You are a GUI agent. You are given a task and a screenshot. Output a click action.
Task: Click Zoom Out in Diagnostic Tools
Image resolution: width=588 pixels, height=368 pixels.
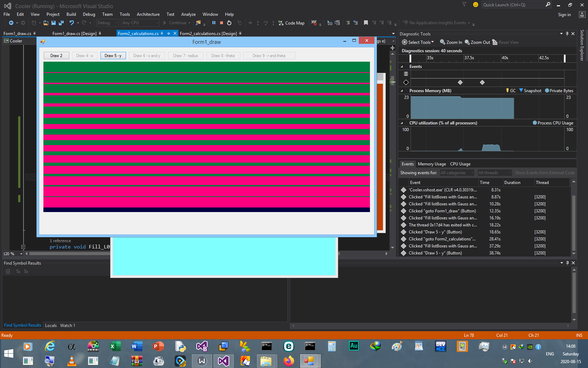[x=477, y=42]
